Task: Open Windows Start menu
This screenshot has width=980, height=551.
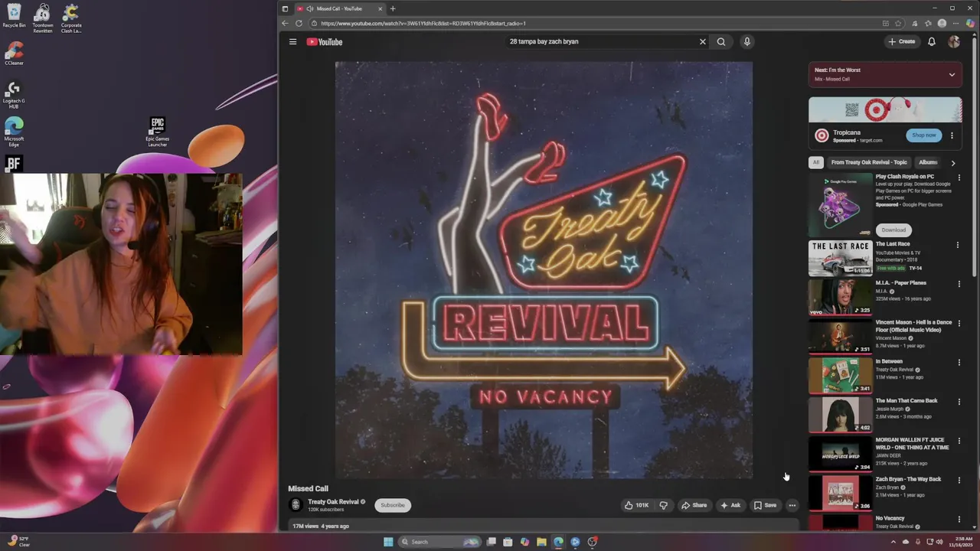Action: pyautogui.click(x=388, y=542)
